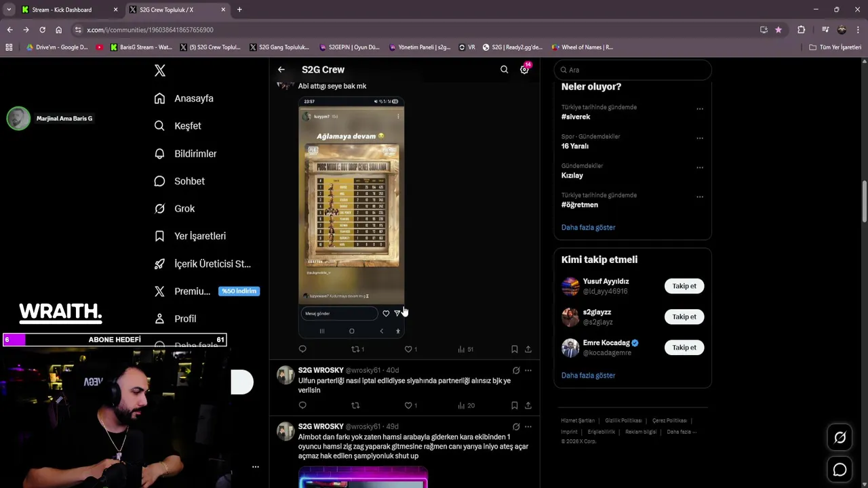Repost the Ulfun parterliği post
868x488 pixels.
(x=355, y=405)
